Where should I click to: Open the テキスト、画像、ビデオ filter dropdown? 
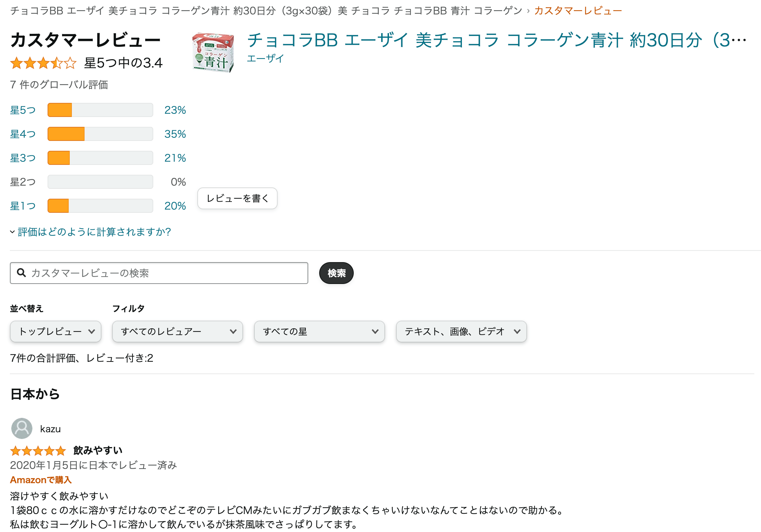click(462, 332)
